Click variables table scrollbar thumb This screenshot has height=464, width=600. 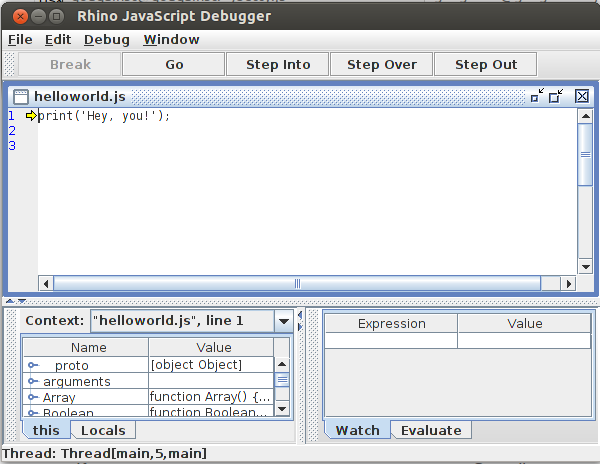pyautogui.click(x=282, y=380)
